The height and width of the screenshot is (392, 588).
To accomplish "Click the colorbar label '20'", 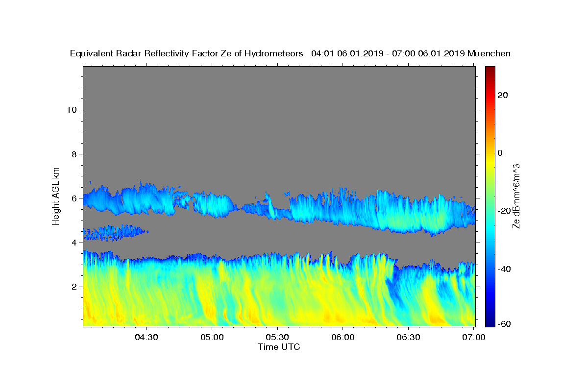I will click(502, 95).
